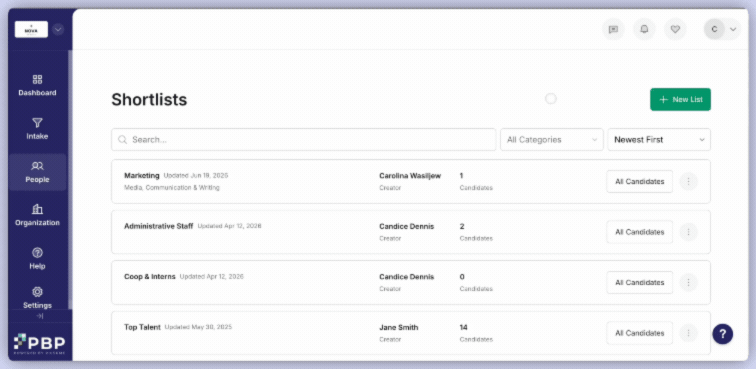Open All Candidates for Marketing list
Screen dimensions: 756x369
(x=639, y=181)
